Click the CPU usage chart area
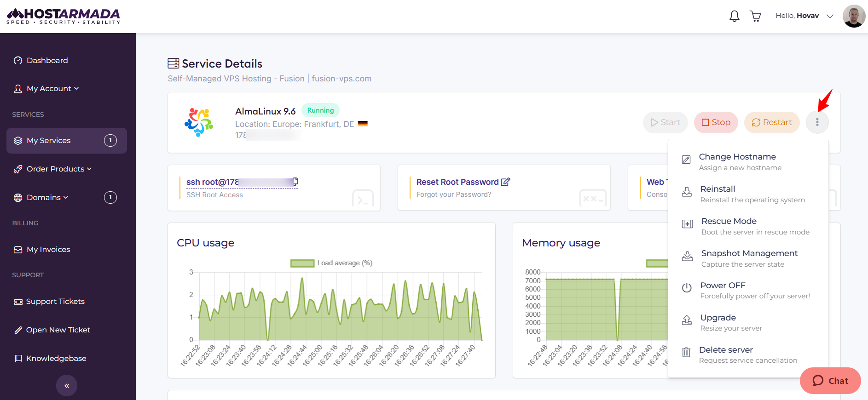The height and width of the screenshot is (400, 868). 340,306
